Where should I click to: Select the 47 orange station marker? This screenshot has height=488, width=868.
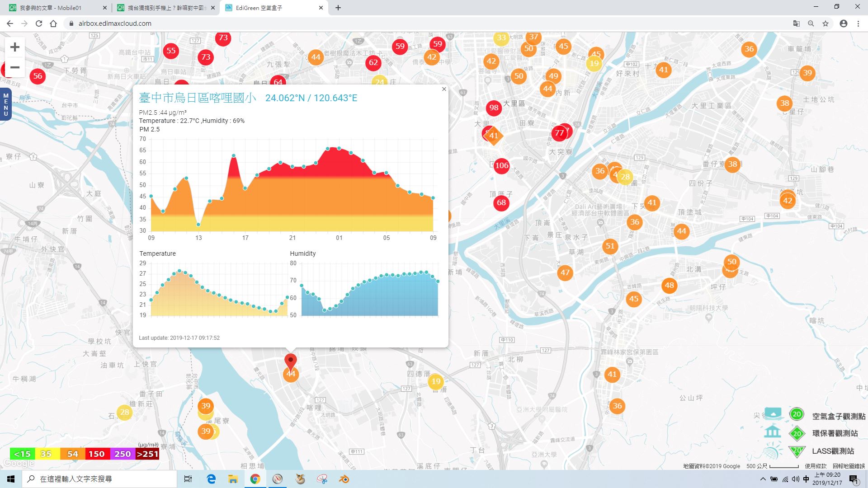coord(565,272)
